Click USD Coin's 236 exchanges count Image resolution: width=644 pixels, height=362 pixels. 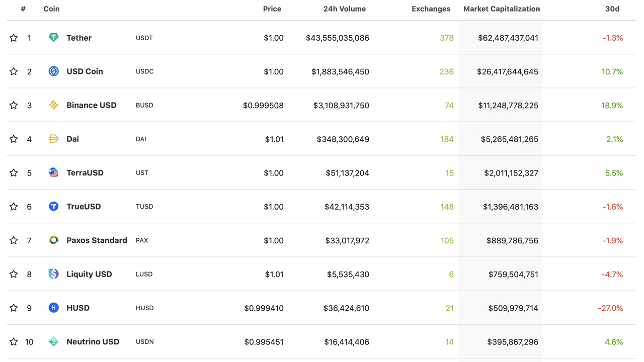447,71
